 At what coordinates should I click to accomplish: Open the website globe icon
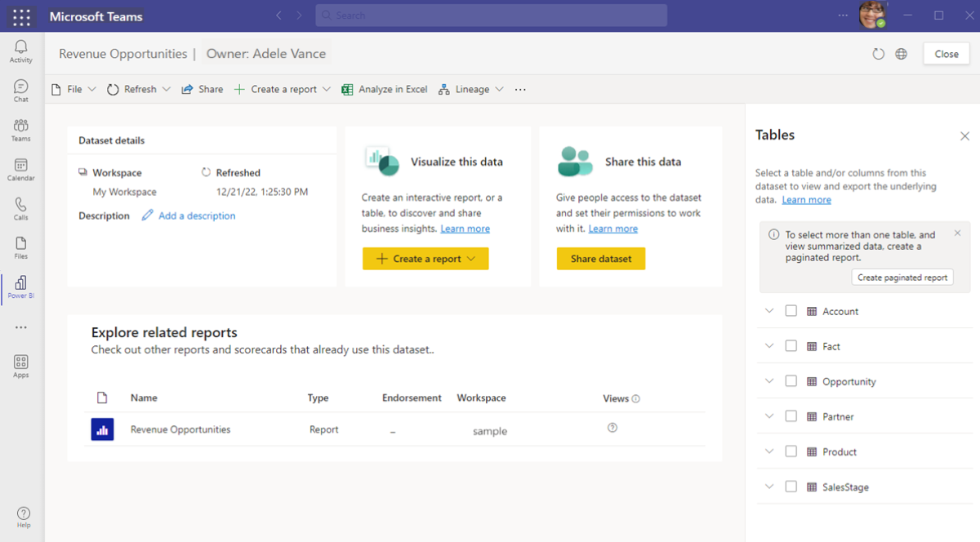tap(901, 54)
